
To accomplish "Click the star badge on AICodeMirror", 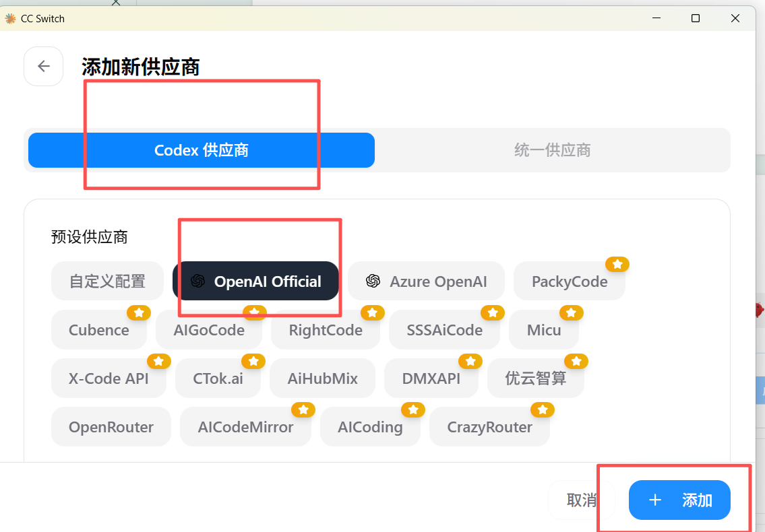I will click(x=303, y=409).
